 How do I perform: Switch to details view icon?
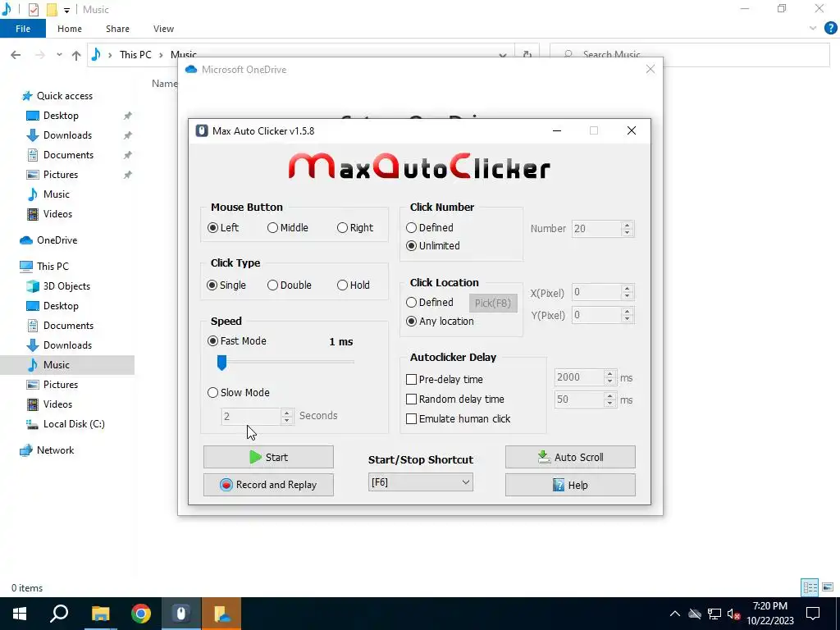[x=810, y=587]
